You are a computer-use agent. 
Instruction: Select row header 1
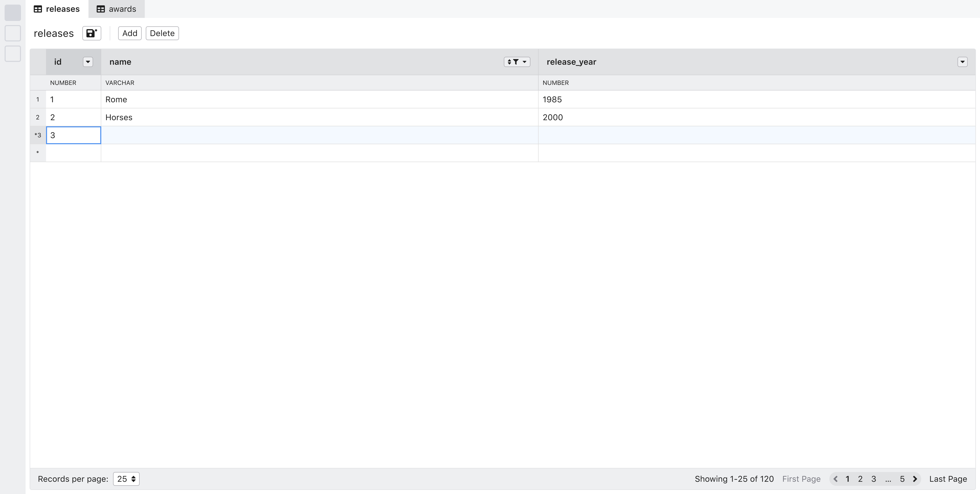[x=38, y=99]
